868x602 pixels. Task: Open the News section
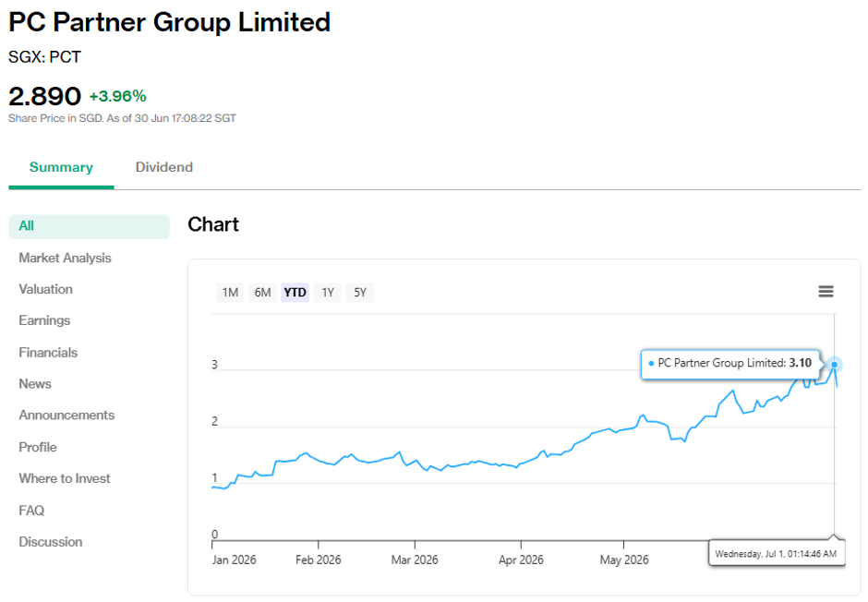pyautogui.click(x=35, y=384)
